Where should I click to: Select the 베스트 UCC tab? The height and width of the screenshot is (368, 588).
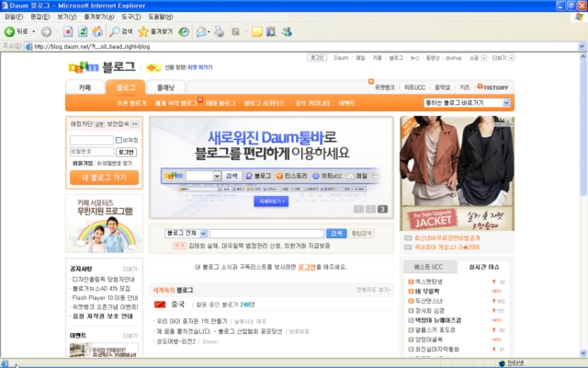(429, 267)
